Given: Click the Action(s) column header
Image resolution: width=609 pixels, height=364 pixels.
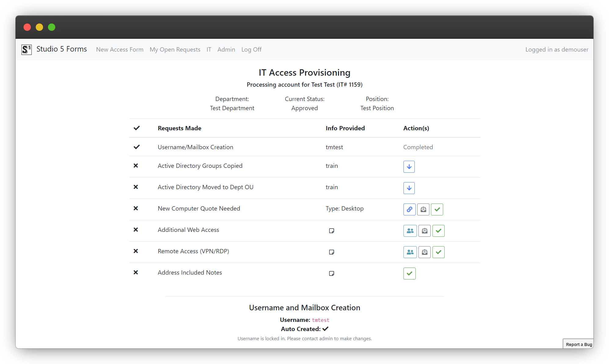Looking at the screenshot, I should (416, 128).
